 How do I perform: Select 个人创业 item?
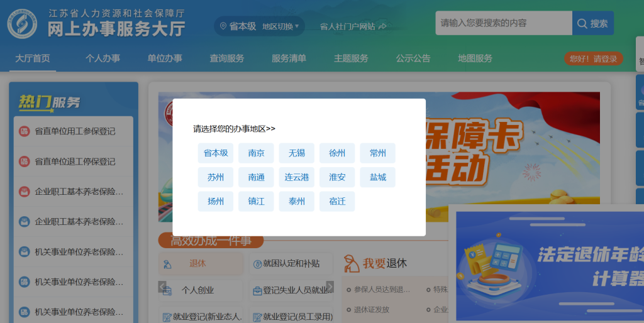pyautogui.click(x=201, y=290)
